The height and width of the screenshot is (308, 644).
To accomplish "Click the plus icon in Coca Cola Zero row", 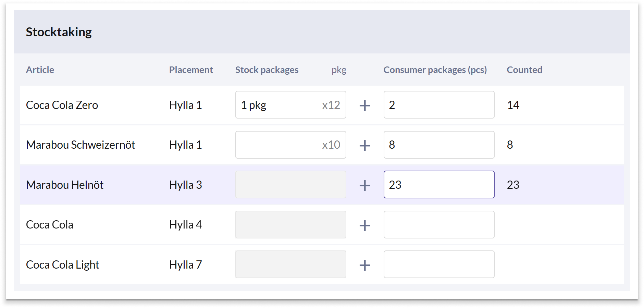I will [x=365, y=105].
